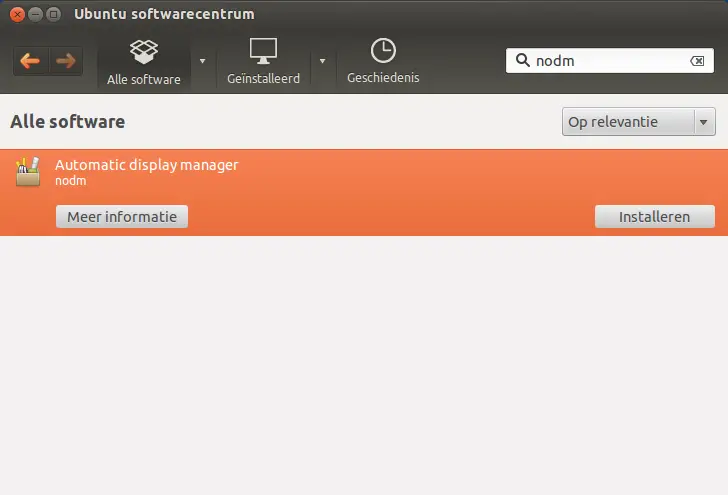This screenshot has height=495, width=728.
Task: Click the nodm package name text
Action: tap(71, 181)
